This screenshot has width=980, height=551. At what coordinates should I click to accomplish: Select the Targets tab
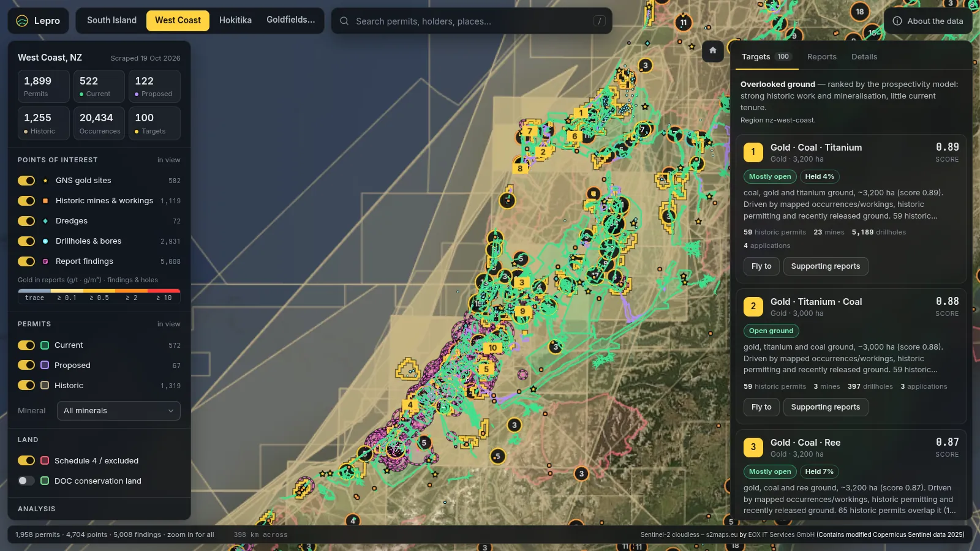click(766, 57)
